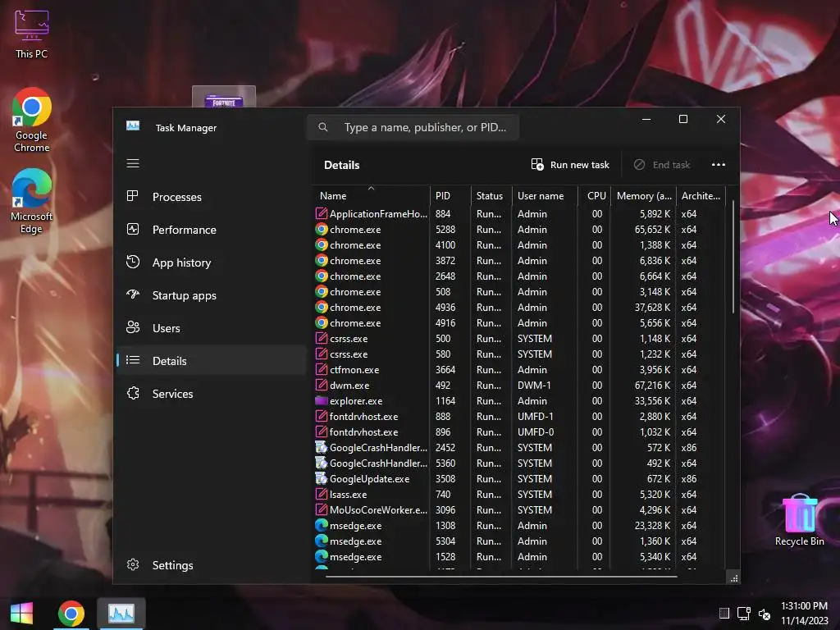The width and height of the screenshot is (840, 630).
Task: Sort by the User name column
Action: 545,195
